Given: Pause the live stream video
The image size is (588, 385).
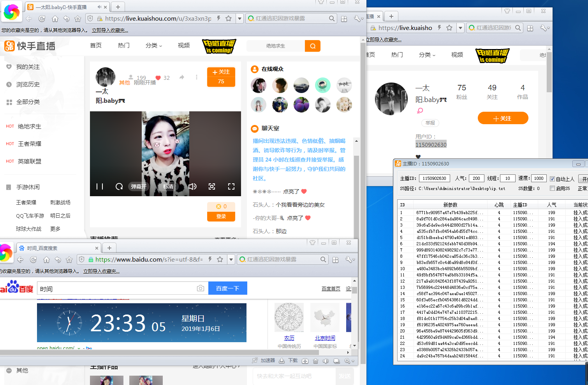Looking at the screenshot, I should (100, 186).
